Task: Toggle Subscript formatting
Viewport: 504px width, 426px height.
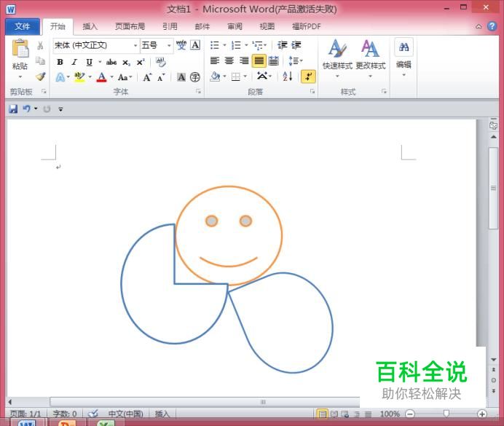Action: (x=126, y=63)
